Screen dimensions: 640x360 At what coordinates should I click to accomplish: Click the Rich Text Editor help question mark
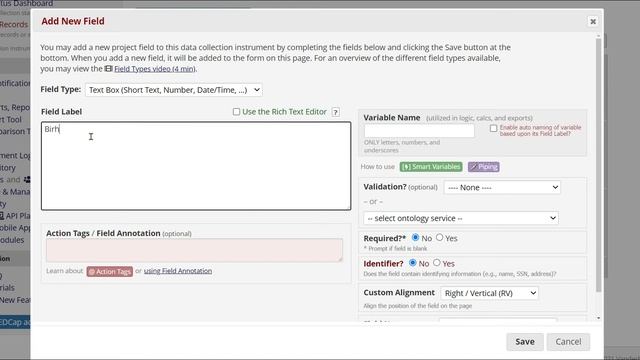pyautogui.click(x=336, y=112)
